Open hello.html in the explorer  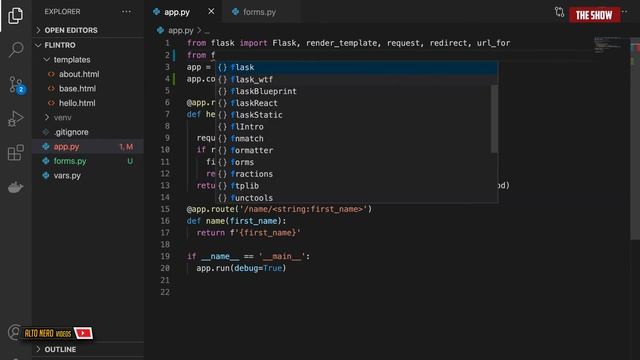pos(77,103)
